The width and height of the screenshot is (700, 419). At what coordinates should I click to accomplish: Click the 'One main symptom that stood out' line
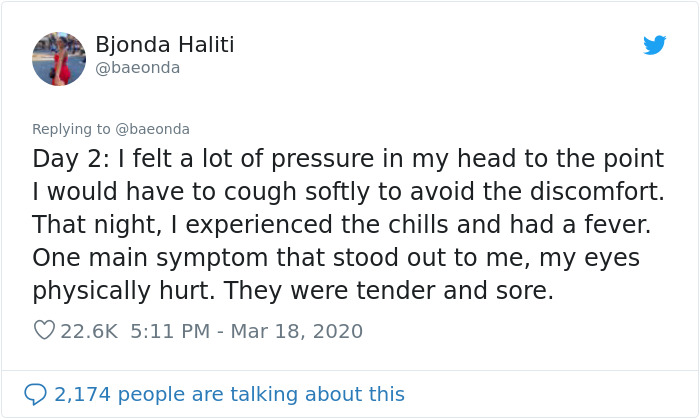pyautogui.click(x=336, y=258)
